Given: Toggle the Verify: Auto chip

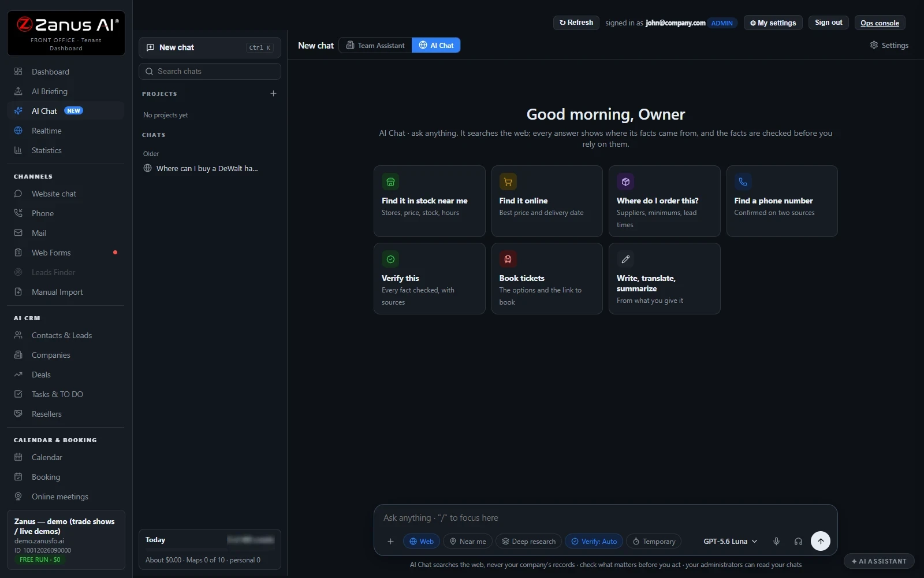Looking at the screenshot, I should (x=594, y=542).
